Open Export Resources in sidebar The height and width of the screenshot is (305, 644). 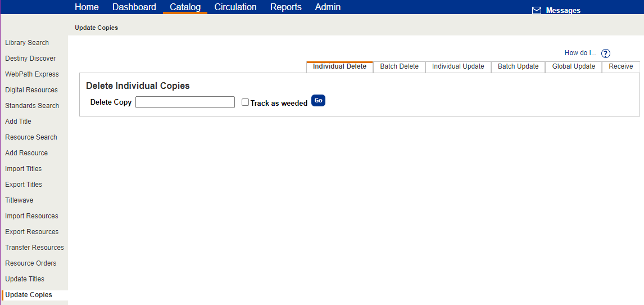click(x=32, y=232)
